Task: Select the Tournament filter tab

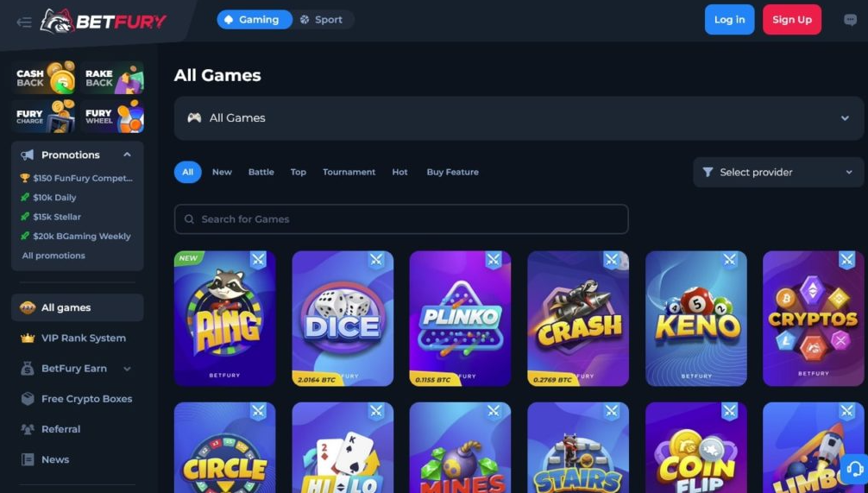Action: 349,173
